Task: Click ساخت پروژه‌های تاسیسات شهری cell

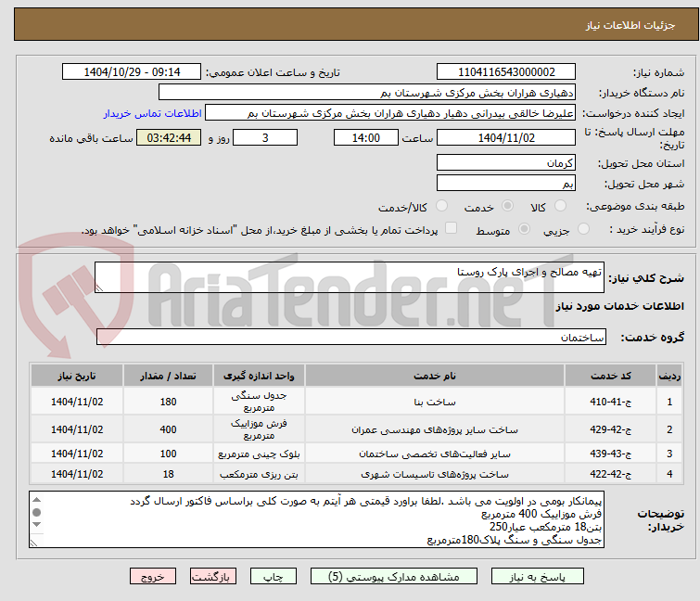Action: pos(435,474)
